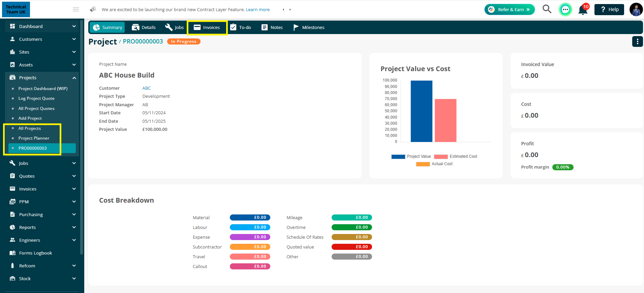Toggle the Actual Cost legend swatch
This screenshot has height=293, width=644.
[x=423, y=164]
